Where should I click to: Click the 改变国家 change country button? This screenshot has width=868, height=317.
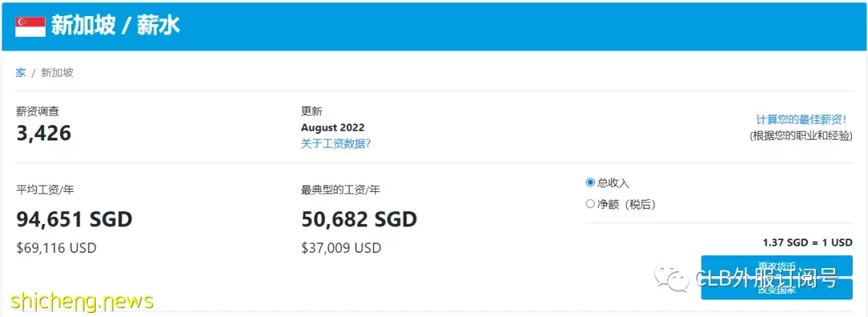pos(776,290)
